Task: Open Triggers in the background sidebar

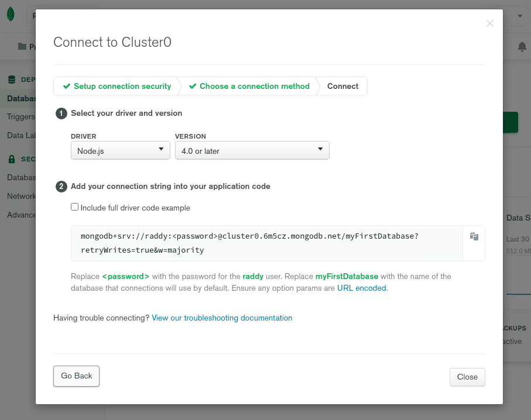Action: pos(21,117)
